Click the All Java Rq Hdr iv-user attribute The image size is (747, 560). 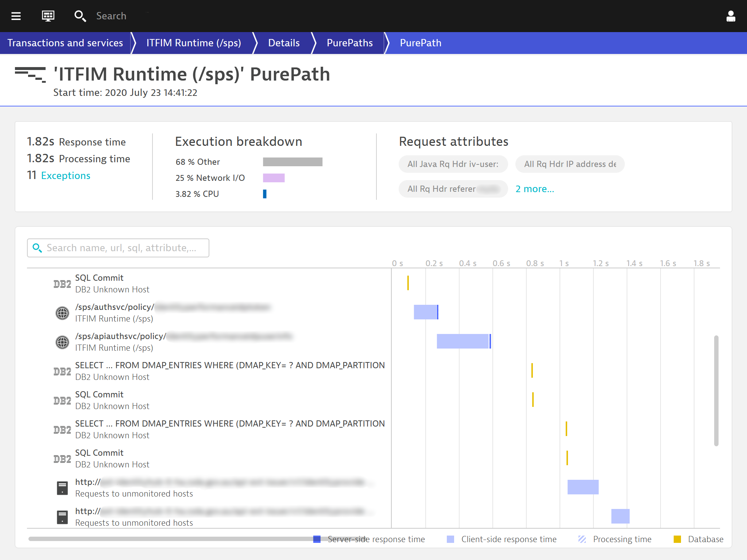pyautogui.click(x=453, y=164)
